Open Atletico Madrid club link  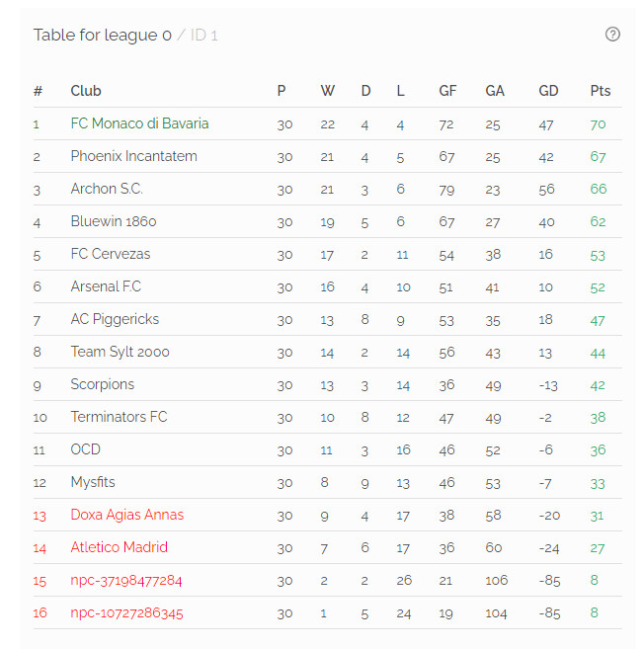(x=120, y=547)
